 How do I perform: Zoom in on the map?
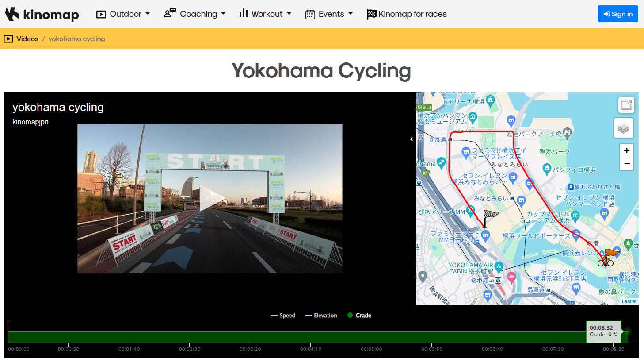(x=627, y=150)
